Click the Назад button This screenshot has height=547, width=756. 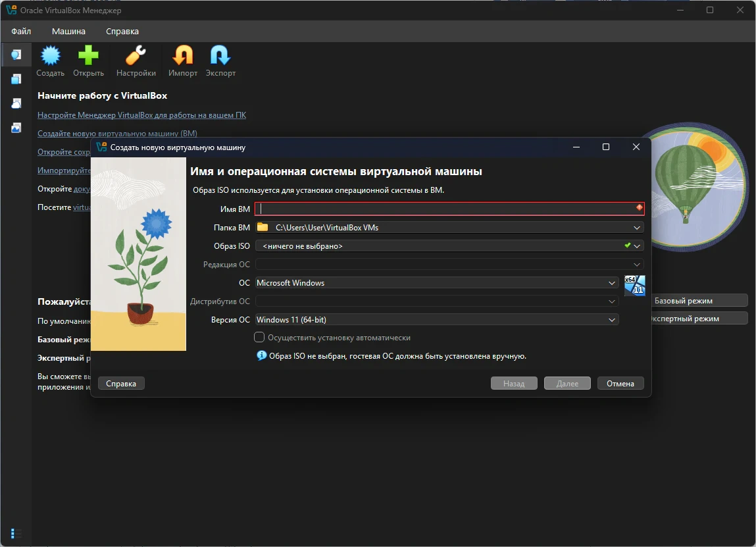[514, 384]
